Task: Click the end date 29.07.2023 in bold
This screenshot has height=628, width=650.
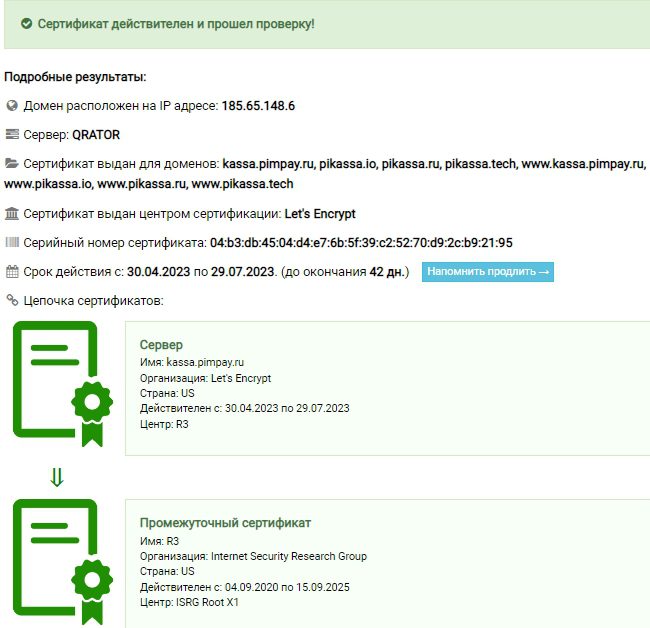Action: click(243, 272)
